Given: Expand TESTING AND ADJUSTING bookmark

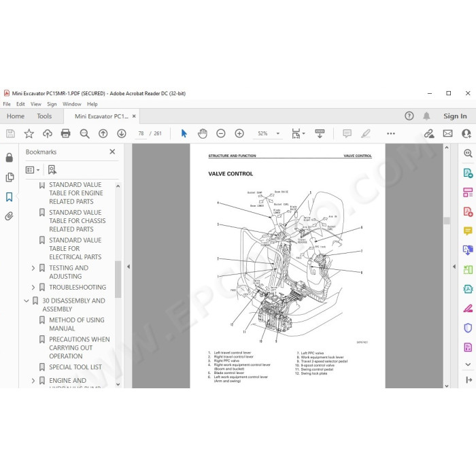Looking at the screenshot, I should click(x=33, y=268).
